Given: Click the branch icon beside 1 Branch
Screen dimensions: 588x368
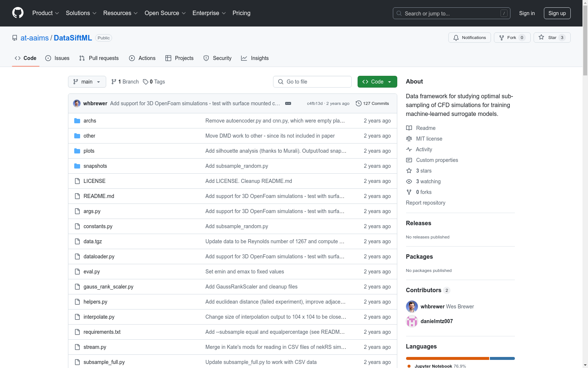Looking at the screenshot, I should pyautogui.click(x=114, y=82).
